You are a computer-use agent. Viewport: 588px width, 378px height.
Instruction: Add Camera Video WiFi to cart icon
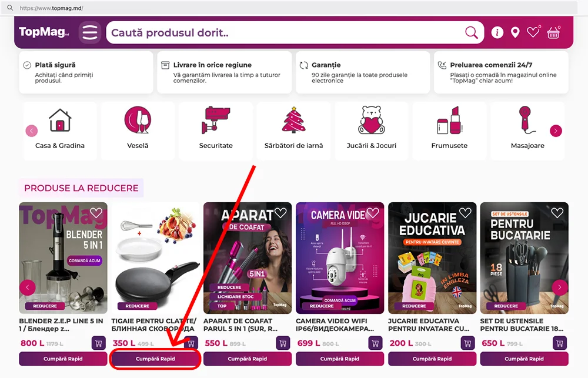pos(375,343)
